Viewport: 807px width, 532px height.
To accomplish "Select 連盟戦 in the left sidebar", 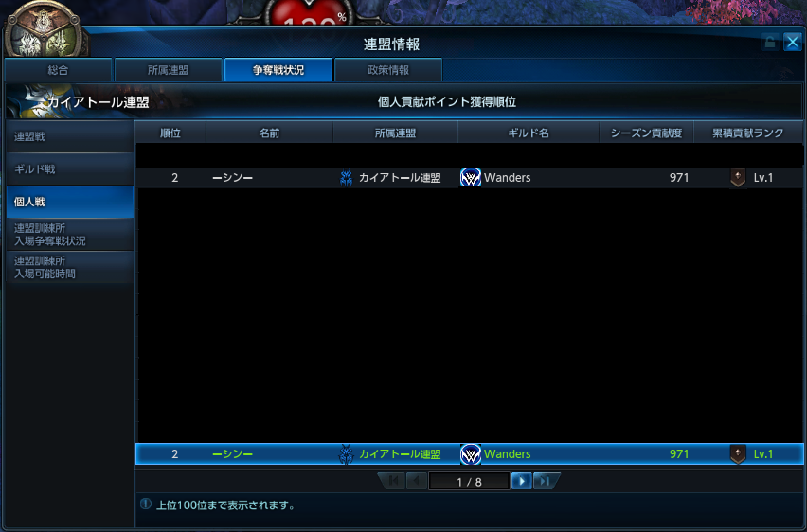I will [x=69, y=137].
